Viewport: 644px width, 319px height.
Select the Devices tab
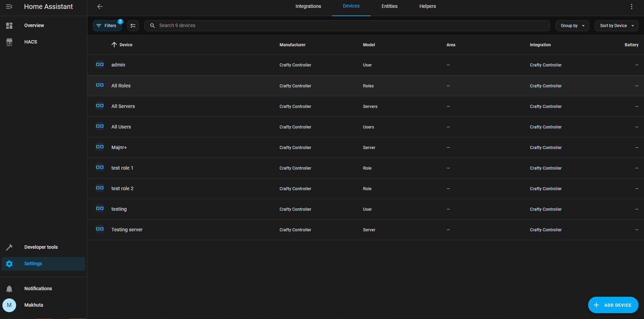[351, 6]
